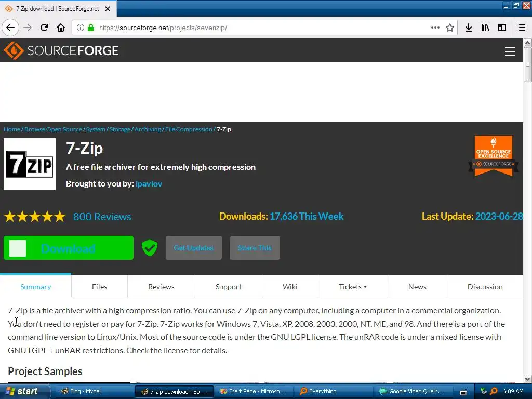Image resolution: width=532 pixels, height=399 pixels.
Task: Open the Wiki tab
Action: pyautogui.click(x=290, y=287)
